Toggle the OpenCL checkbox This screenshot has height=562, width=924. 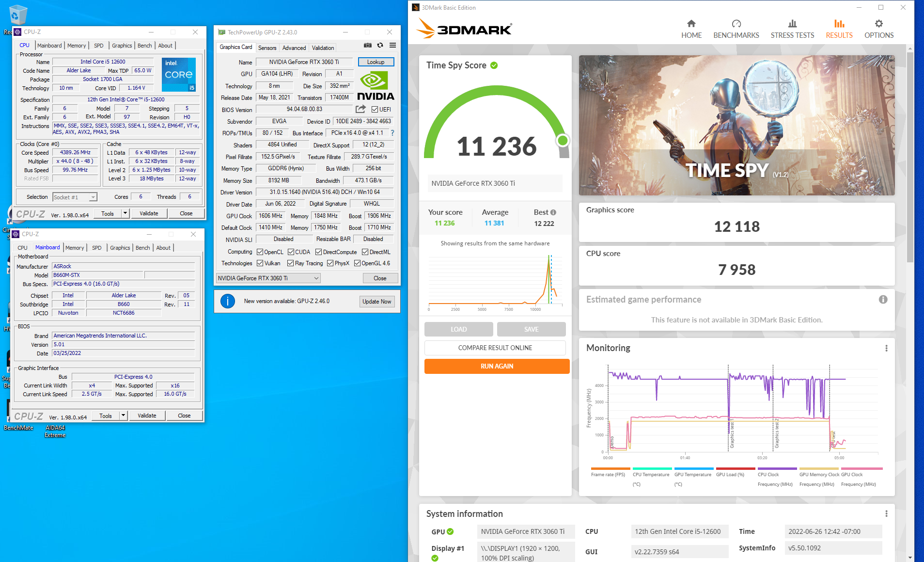[x=260, y=252]
